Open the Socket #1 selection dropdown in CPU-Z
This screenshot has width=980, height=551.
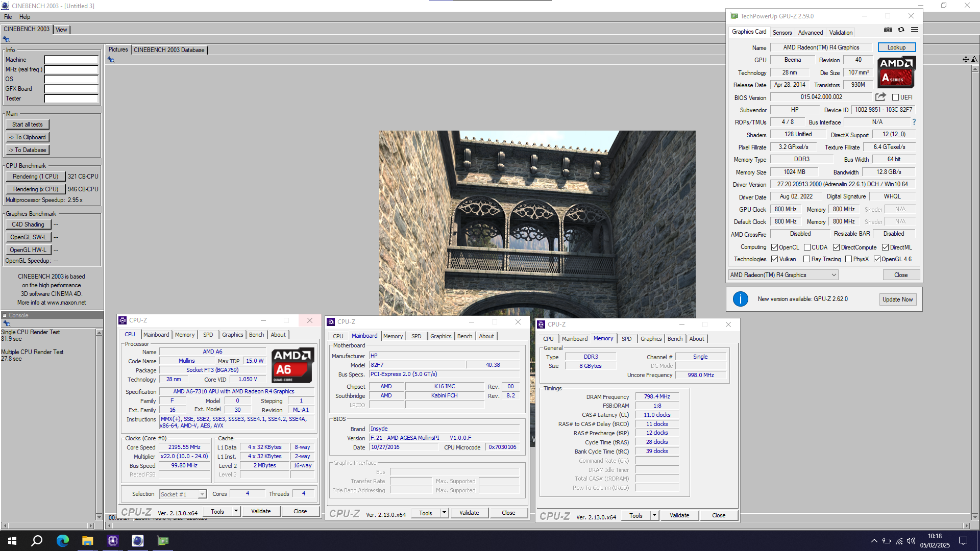183,494
